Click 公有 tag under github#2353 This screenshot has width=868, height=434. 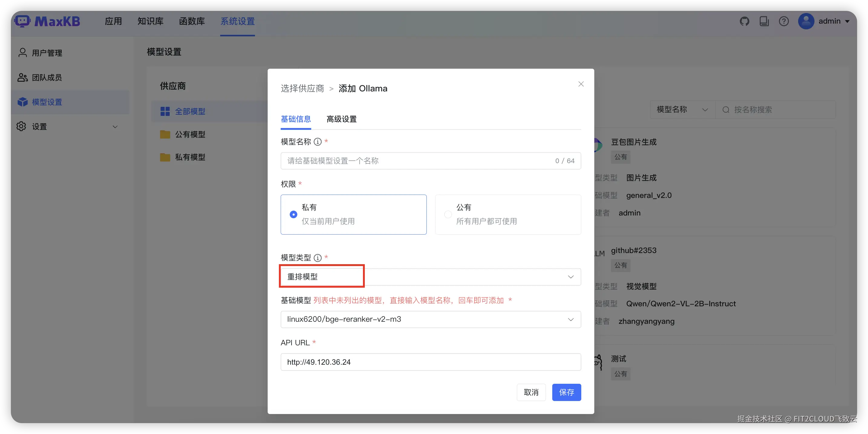(620, 265)
